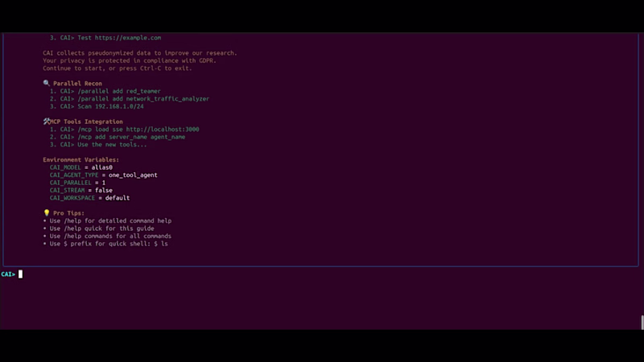Viewport: 644px width, 362px height.
Task: Click the 'Pro Tips:' heading text
Action: [68, 213]
